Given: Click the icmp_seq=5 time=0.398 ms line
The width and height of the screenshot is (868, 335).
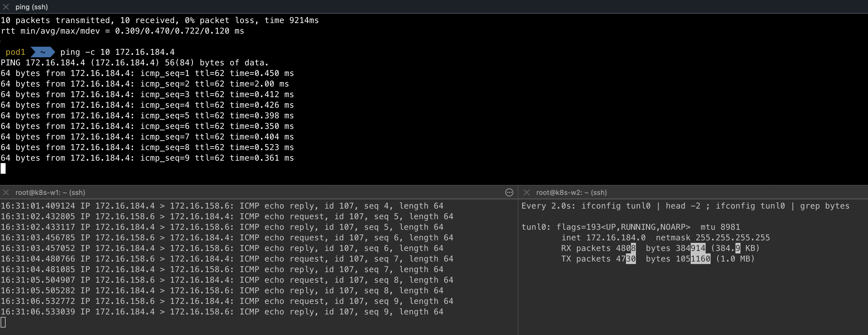Looking at the screenshot, I should coord(147,116).
